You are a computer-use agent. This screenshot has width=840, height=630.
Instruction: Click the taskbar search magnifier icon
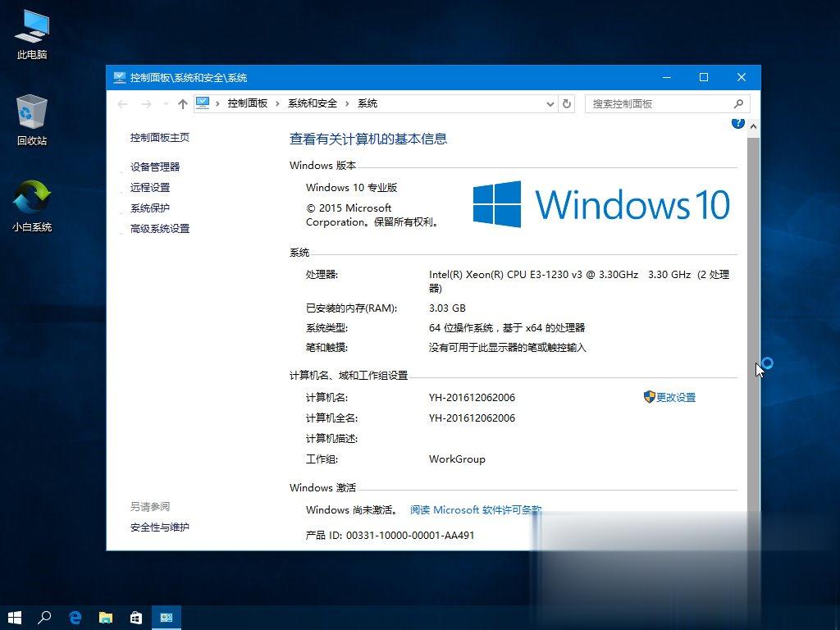coord(44,617)
